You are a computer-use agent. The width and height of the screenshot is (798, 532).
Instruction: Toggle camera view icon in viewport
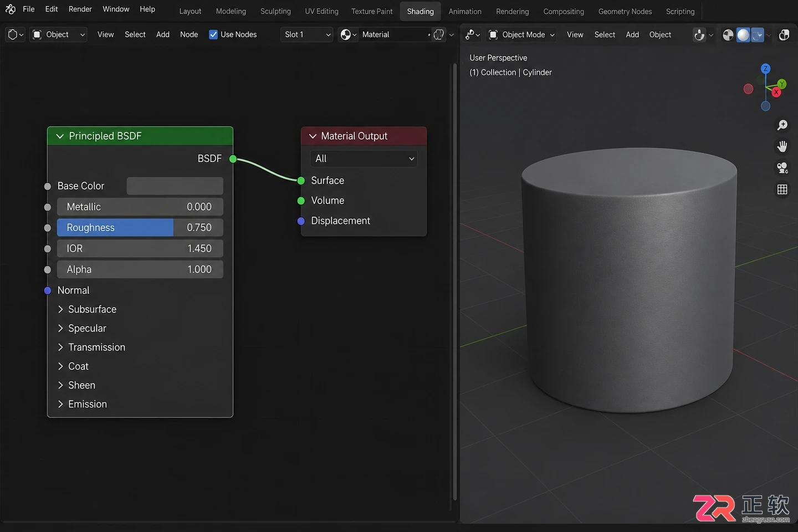click(x=782, y=168)
